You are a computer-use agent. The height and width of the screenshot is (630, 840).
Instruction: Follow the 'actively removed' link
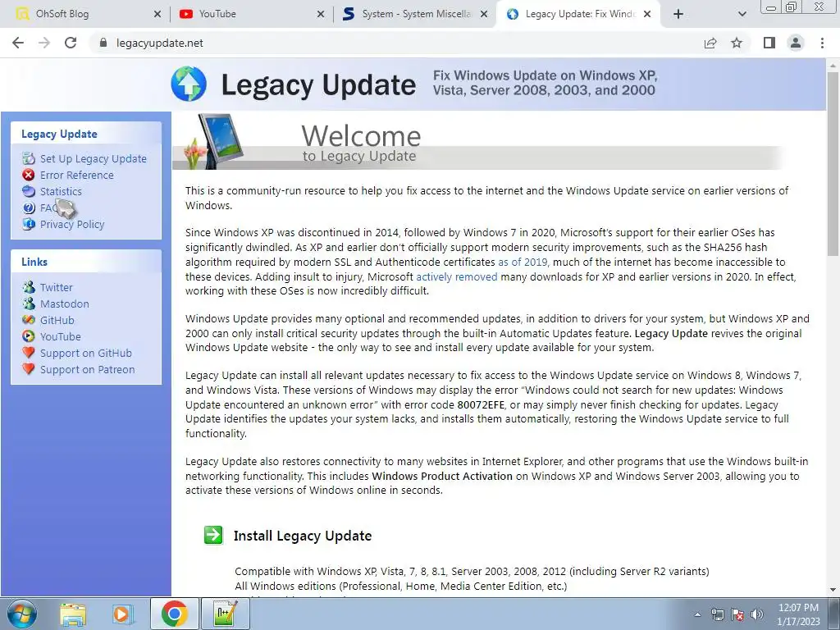(456, 276)
